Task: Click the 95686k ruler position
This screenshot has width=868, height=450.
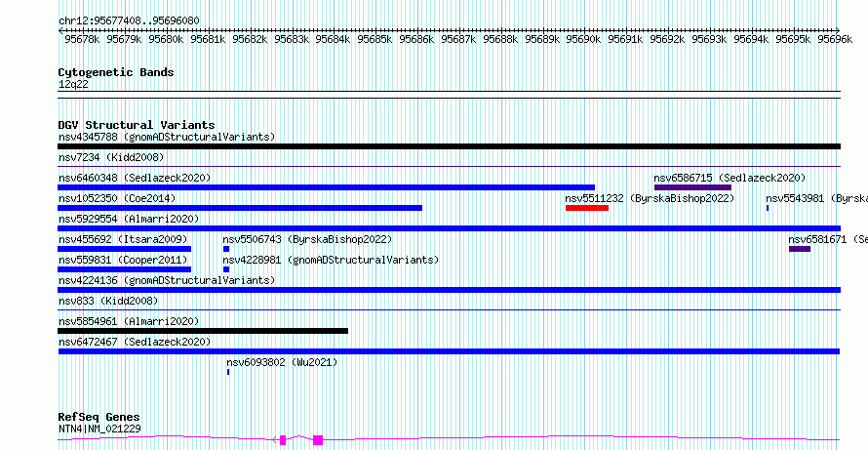Action: 416,39
